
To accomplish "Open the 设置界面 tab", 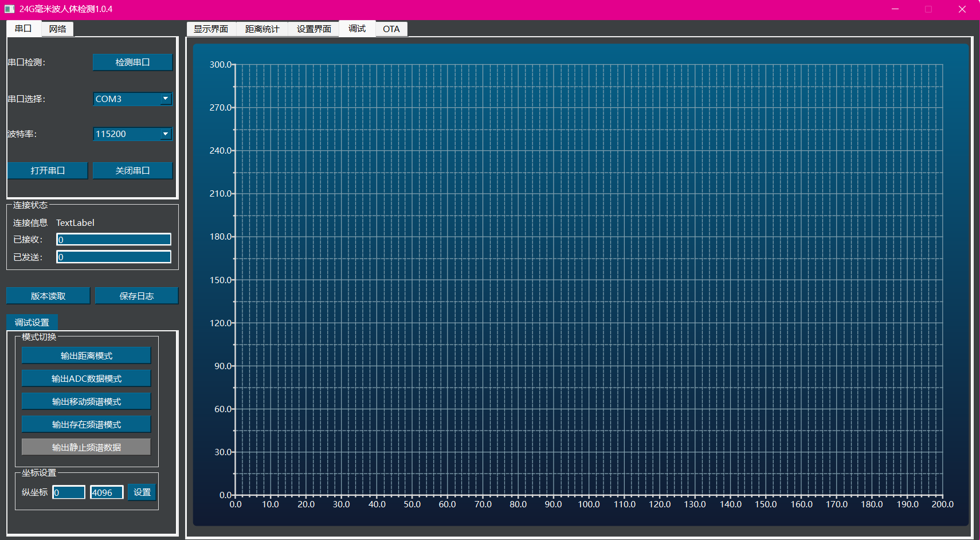I will tap(314, 29).
